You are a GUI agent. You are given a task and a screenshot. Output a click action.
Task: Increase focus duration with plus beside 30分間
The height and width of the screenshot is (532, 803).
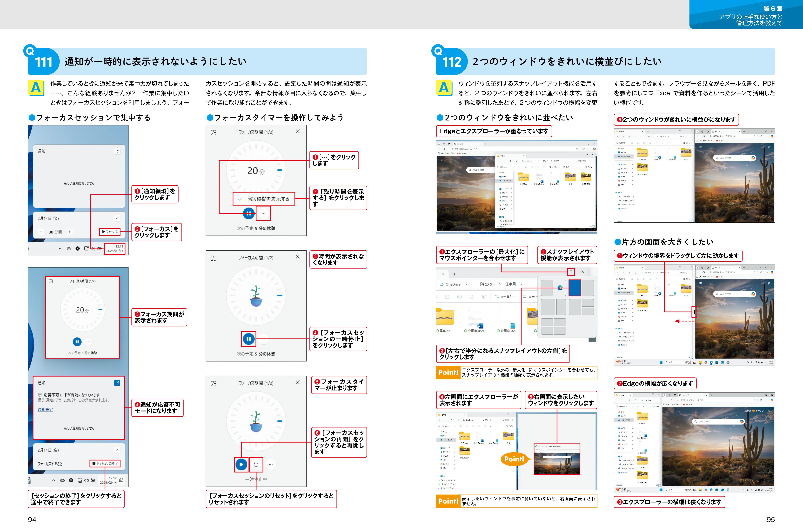tap(70, 232)
